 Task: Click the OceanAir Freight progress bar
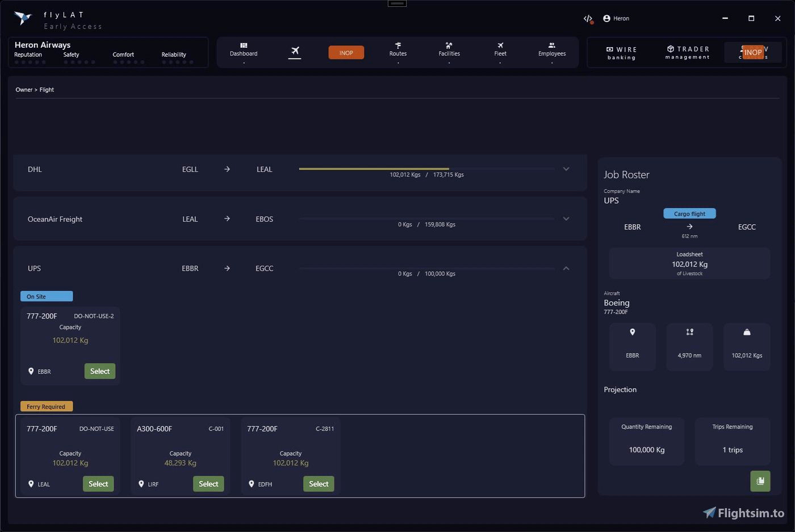coord(426,219)
